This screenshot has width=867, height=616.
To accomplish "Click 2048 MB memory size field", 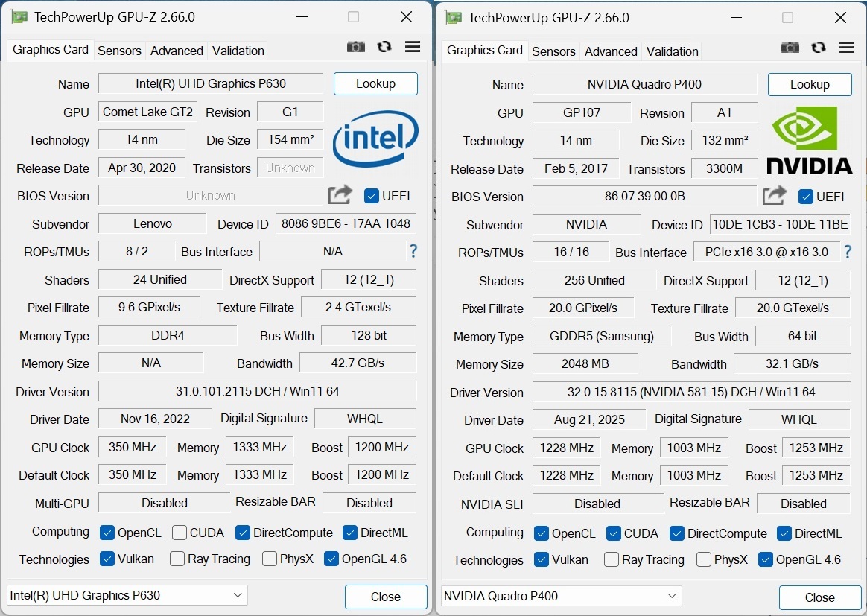I will click(585, 363).
